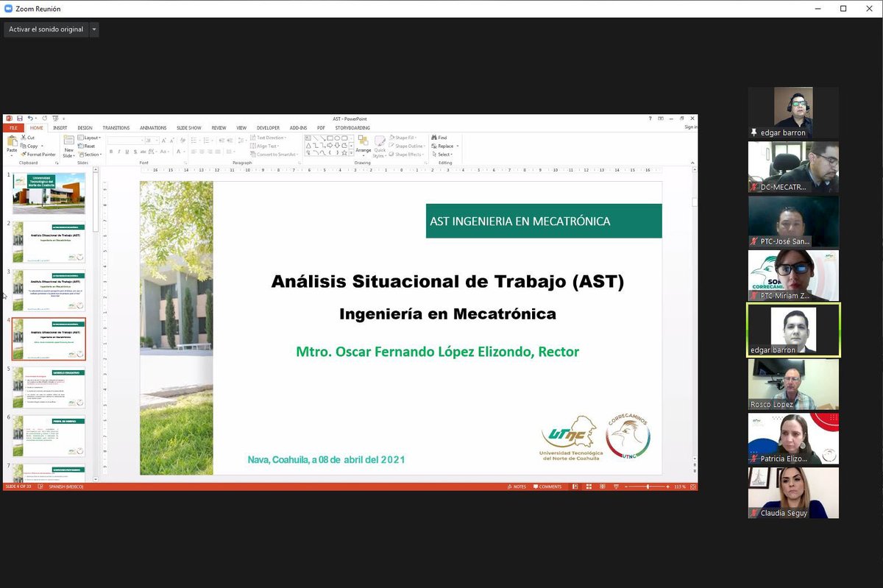Open the Quick Styles gallery
883x588 pixels.
point(380,146)
